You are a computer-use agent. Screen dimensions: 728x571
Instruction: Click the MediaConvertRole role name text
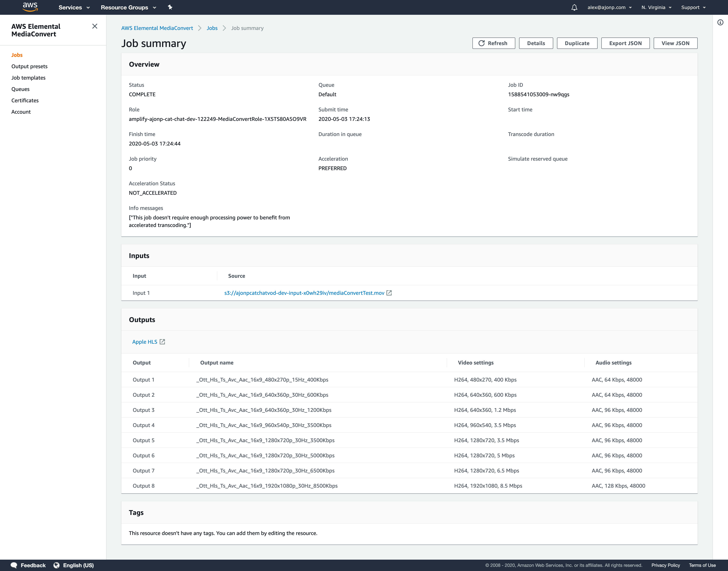point(217,119)
